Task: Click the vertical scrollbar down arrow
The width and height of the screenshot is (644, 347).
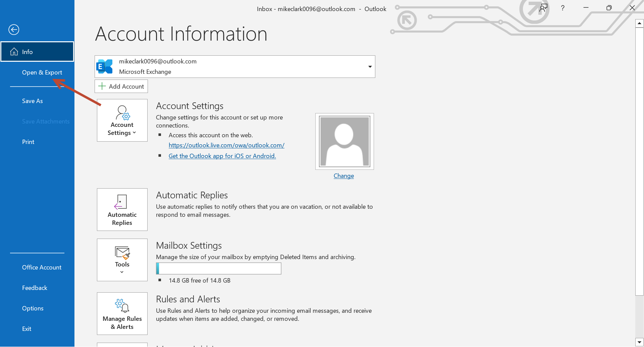Action: tap(639, 342)
